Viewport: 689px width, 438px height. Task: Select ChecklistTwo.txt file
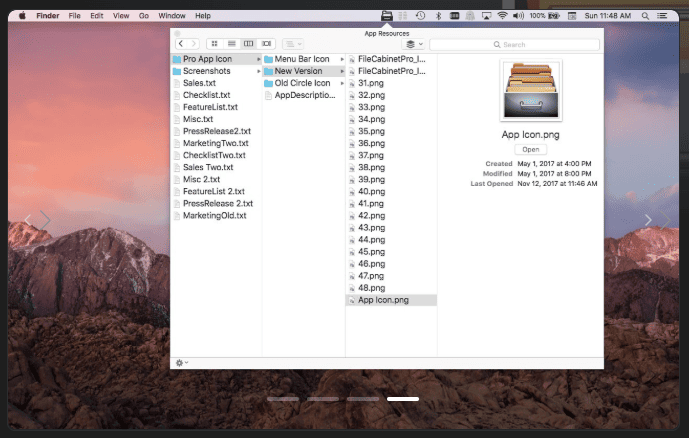[x=216, y=155]
